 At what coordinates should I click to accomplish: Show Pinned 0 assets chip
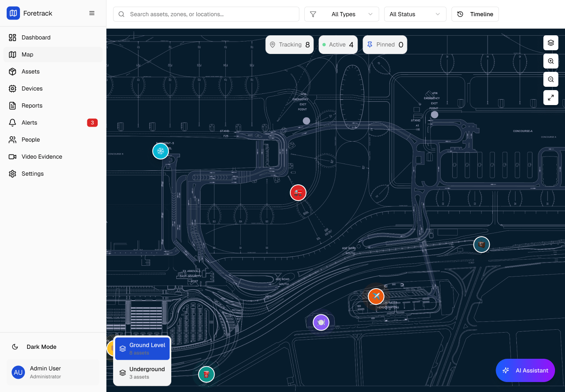point(385,44)
